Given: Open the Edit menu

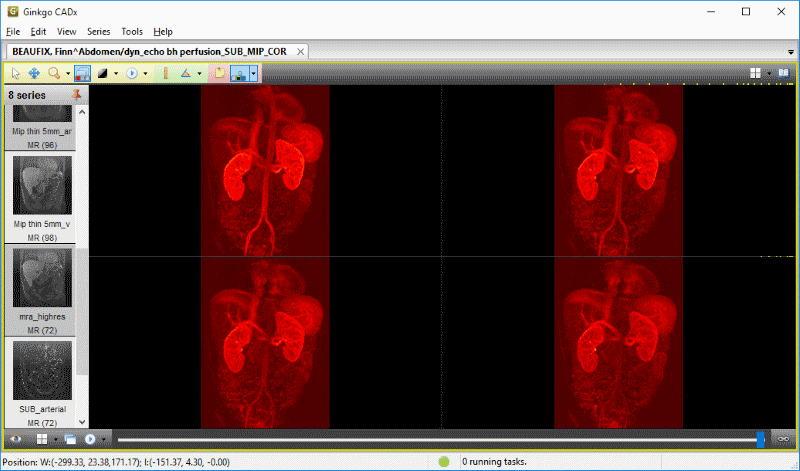Looking at the screenshot, I should click(38, 32).
